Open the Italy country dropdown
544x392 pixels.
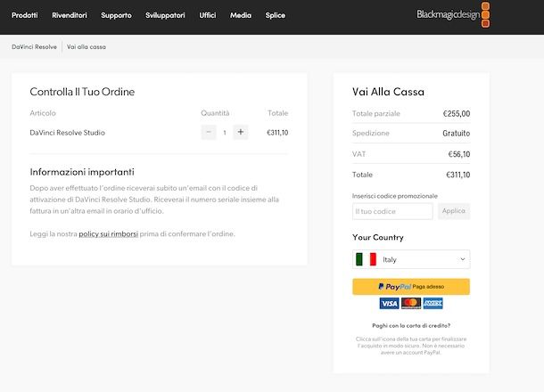411,259
